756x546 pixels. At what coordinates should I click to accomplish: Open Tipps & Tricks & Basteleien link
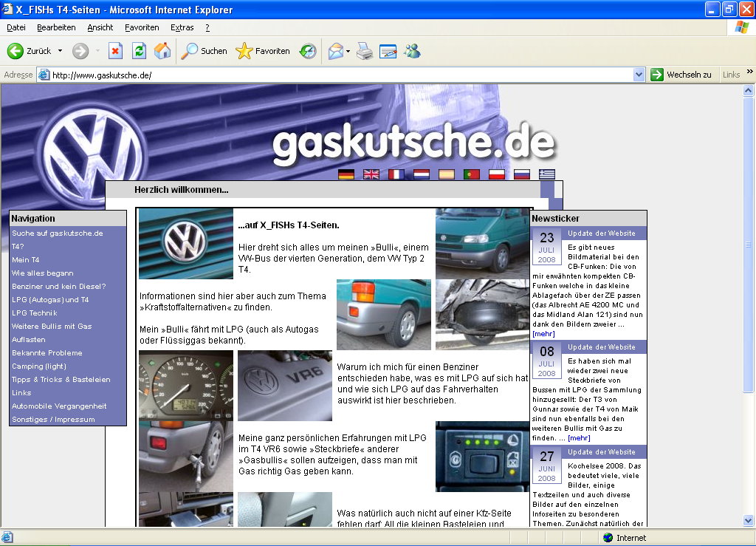coord(61,380)
